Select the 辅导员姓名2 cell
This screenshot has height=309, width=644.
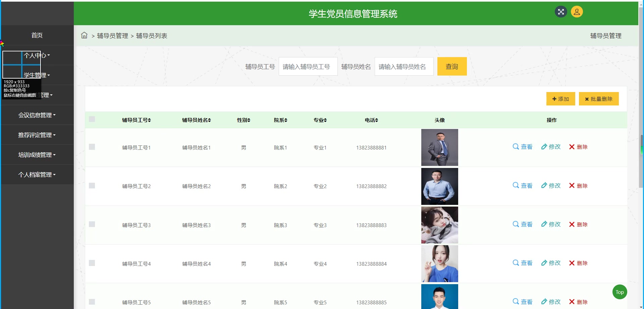tap(196, 186)
